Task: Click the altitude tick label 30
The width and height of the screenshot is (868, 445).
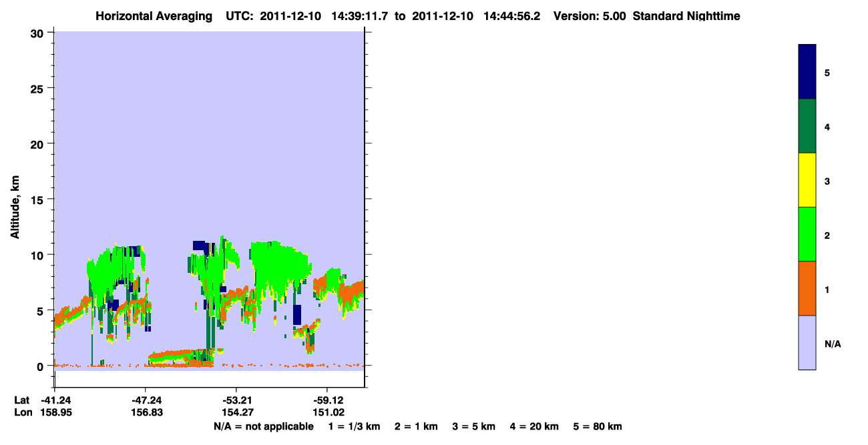Action: coord(38,33)
